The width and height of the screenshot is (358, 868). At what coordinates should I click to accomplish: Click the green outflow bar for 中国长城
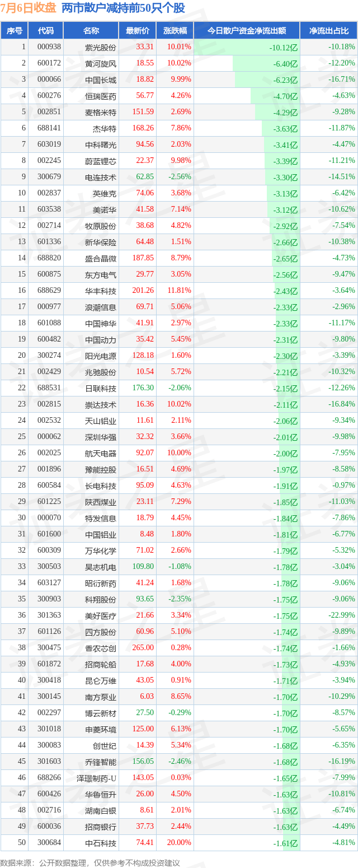pos(267,80)
